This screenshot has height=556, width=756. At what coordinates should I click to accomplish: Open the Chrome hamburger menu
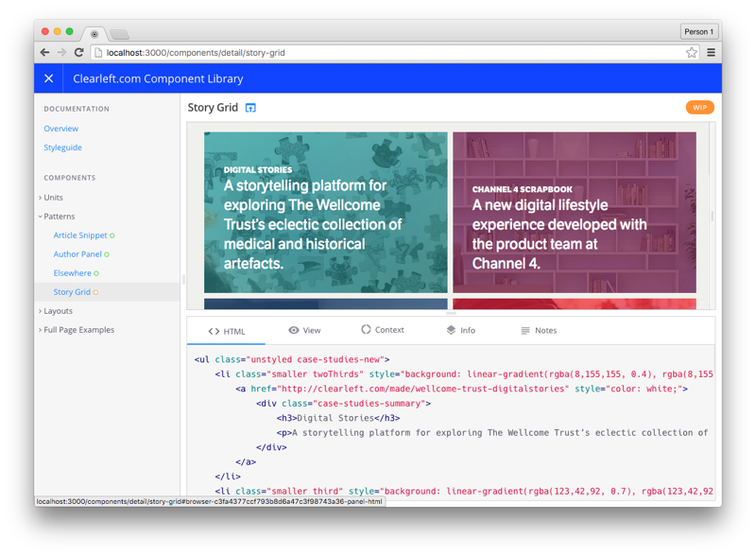711,53
